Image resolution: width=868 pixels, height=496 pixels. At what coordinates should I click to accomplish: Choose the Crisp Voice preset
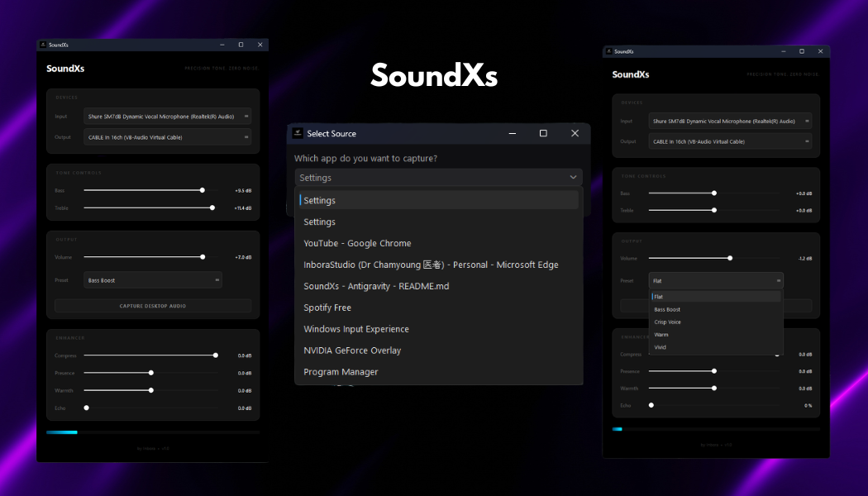coord(716,322)
